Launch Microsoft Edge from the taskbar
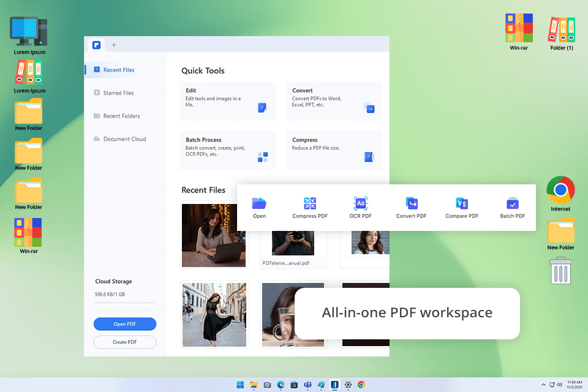Viewport: 588px width, 392px height. point(281,385)
